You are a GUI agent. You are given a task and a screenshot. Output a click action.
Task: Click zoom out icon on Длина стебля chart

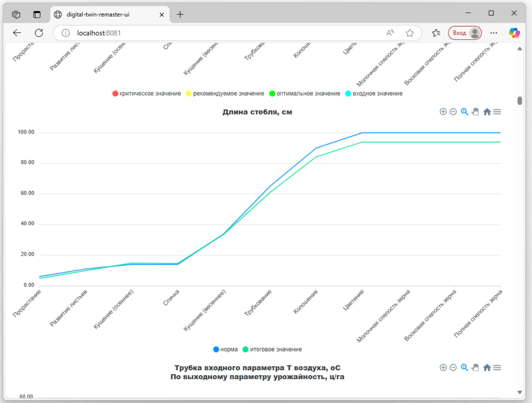click(453, 112)
